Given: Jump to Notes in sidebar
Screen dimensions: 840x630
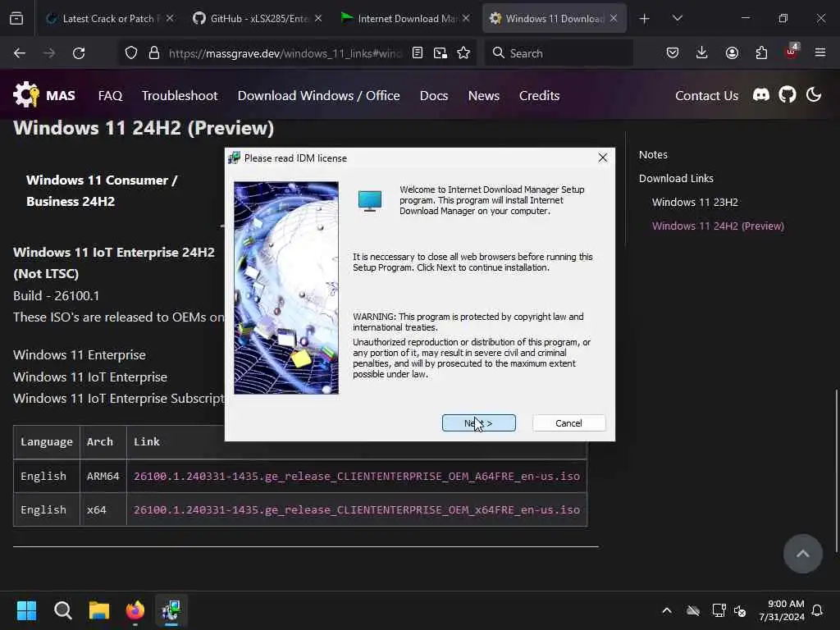Looking at the screenshot, I should pos(653,154).
